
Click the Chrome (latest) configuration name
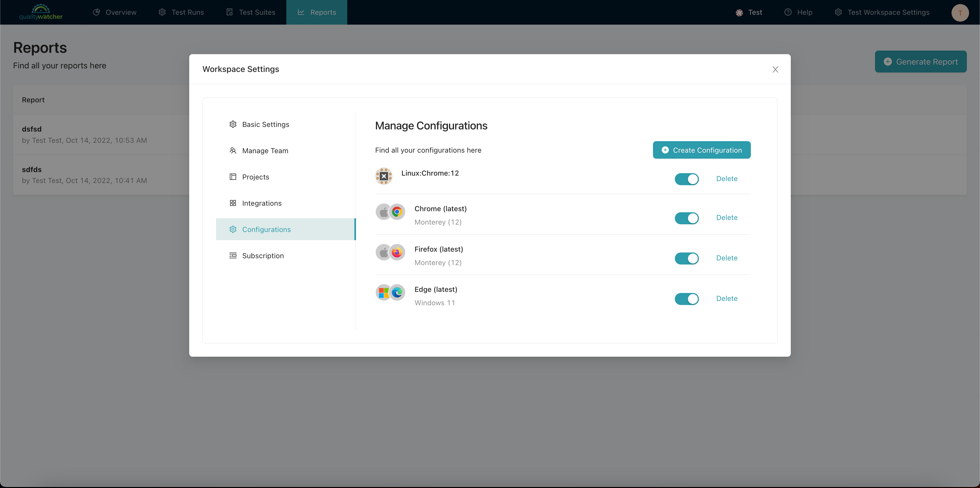click(440, 209)
